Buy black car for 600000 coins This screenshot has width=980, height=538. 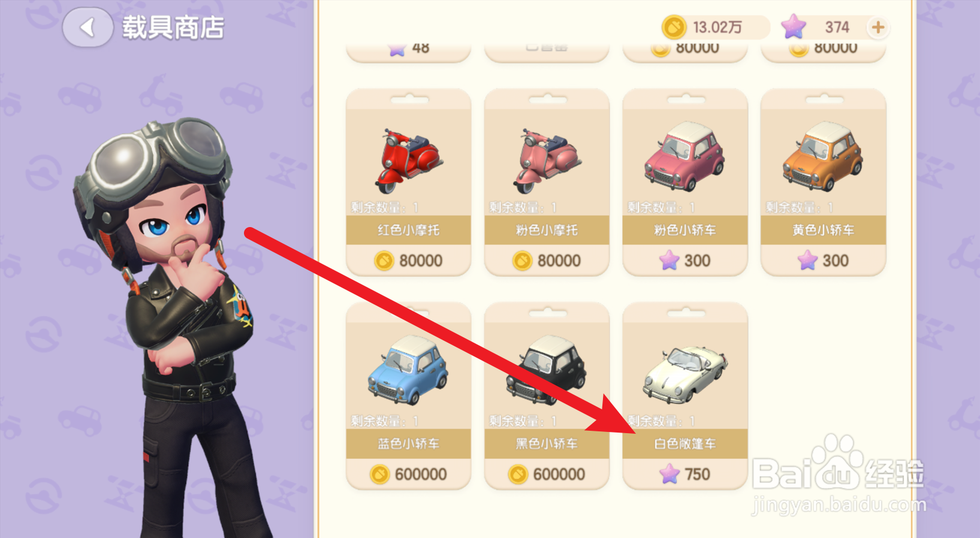pos(547,474)
